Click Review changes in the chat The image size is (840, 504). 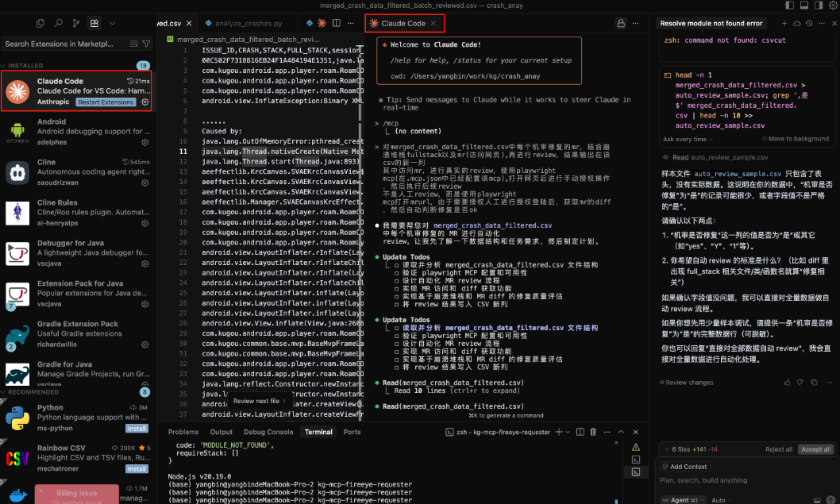tap(686, 383)
